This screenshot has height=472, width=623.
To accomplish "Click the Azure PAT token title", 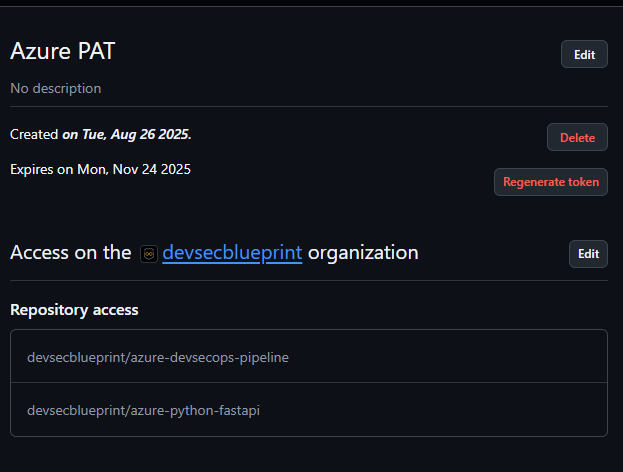I will click(x=62, y=52).
